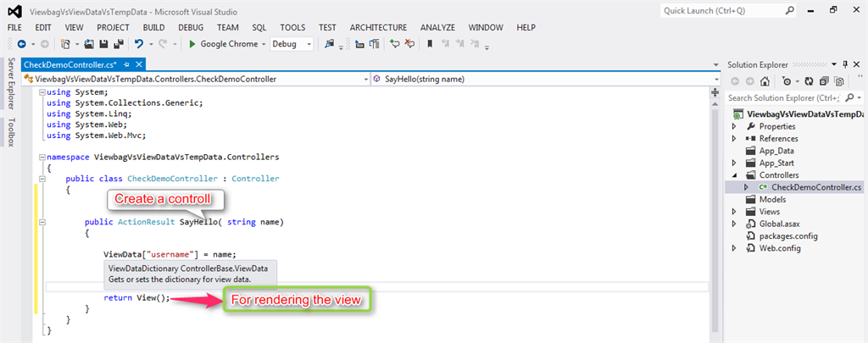Click the Show All Files icon

839,81
